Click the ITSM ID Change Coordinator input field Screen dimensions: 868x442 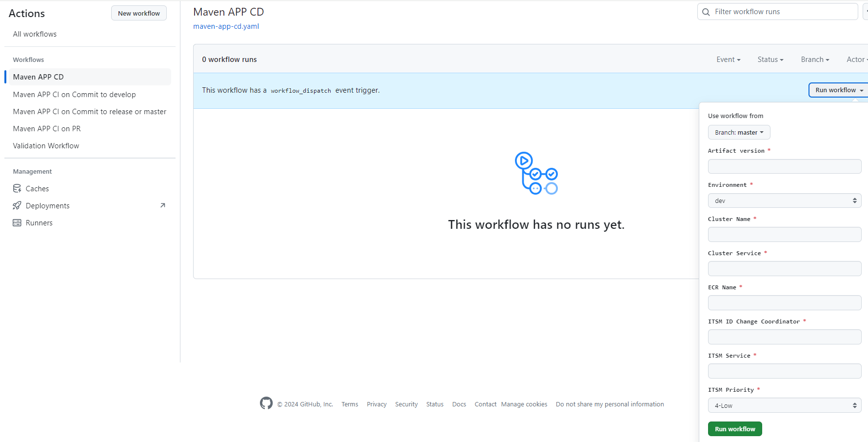(x=785, y=337)
